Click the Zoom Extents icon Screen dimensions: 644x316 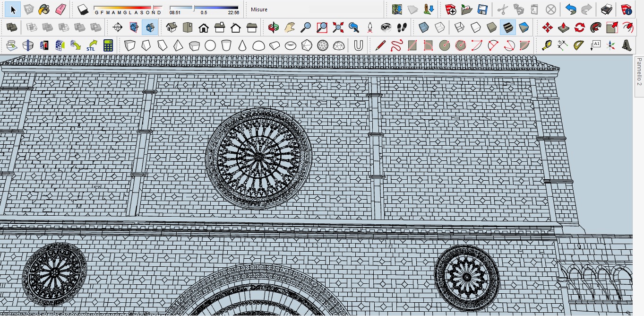point(338,27)
